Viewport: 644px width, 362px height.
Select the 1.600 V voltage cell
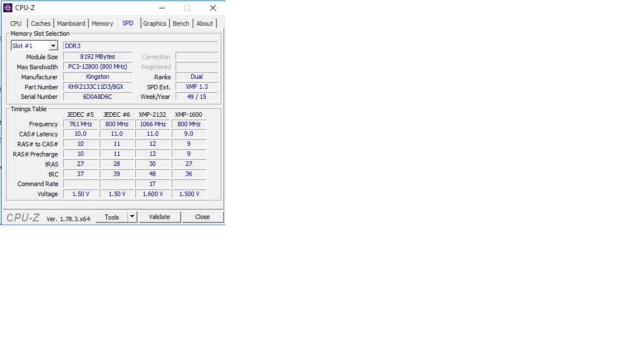click(153, 194)
